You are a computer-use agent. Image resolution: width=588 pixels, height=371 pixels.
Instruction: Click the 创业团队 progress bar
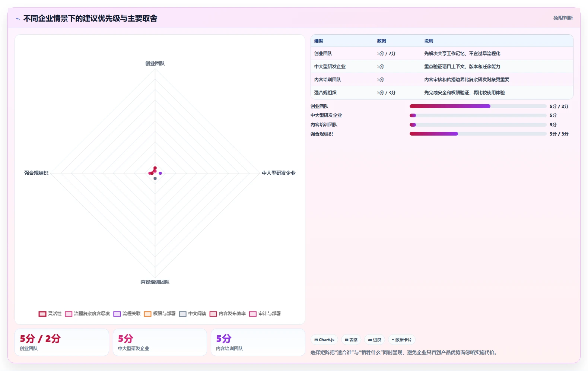[478, 106]
